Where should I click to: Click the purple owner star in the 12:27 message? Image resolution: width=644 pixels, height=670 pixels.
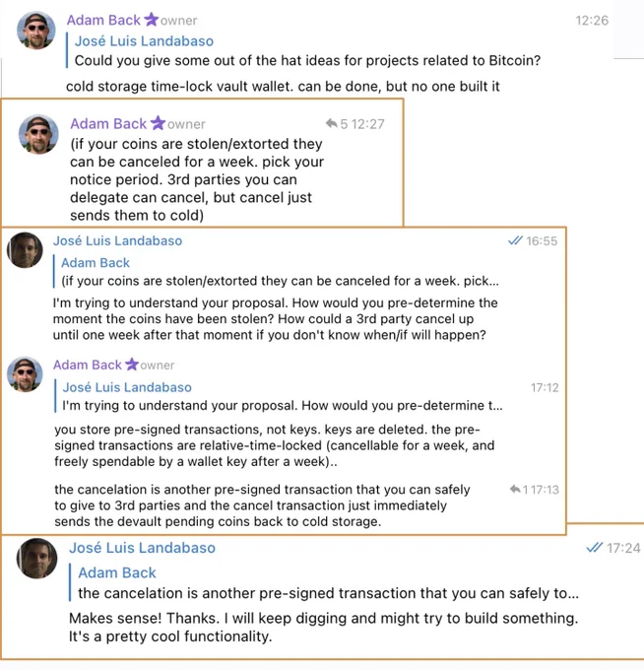pos(158,122)
